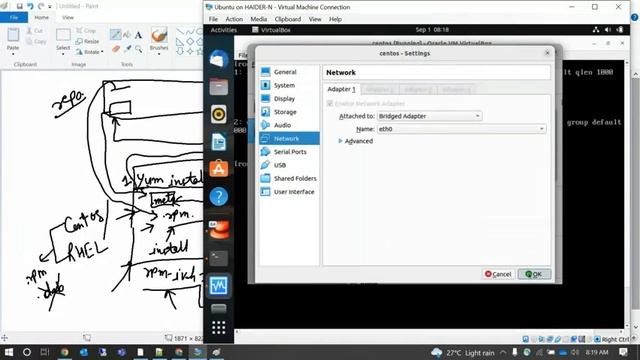Switch to Paint View tab
640x360 pixels.
click(68, 18)
